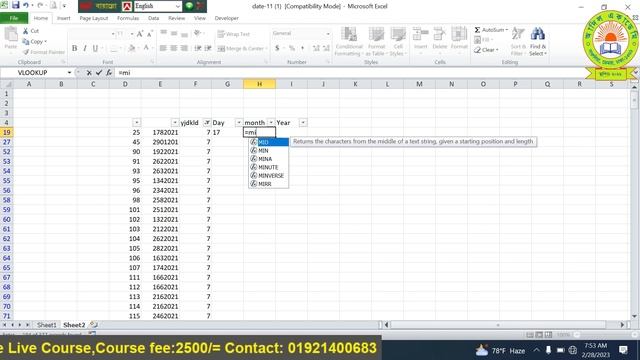640x360 pixels.
Task: Increase font size with Grow Font
Action: tap(140, 34)
